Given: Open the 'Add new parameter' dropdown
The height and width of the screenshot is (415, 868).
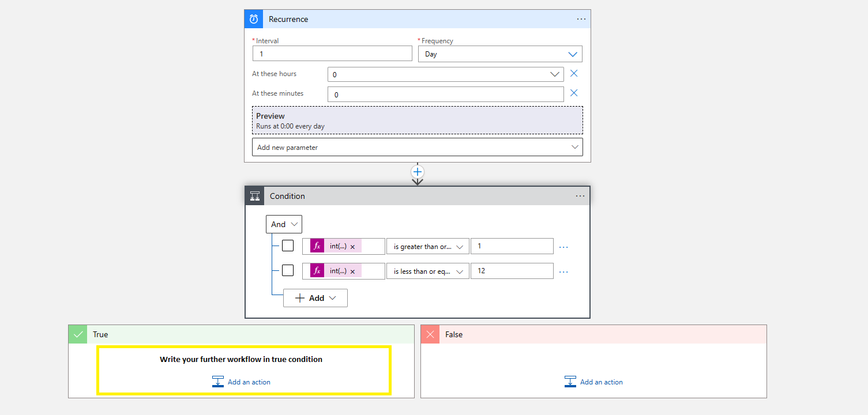Looking at the screenshot, I should point(418,147).
